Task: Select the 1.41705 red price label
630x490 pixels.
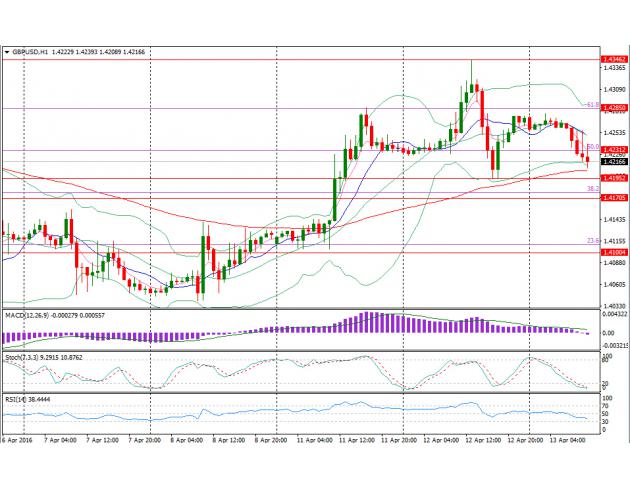Action: tap(614, 198)
